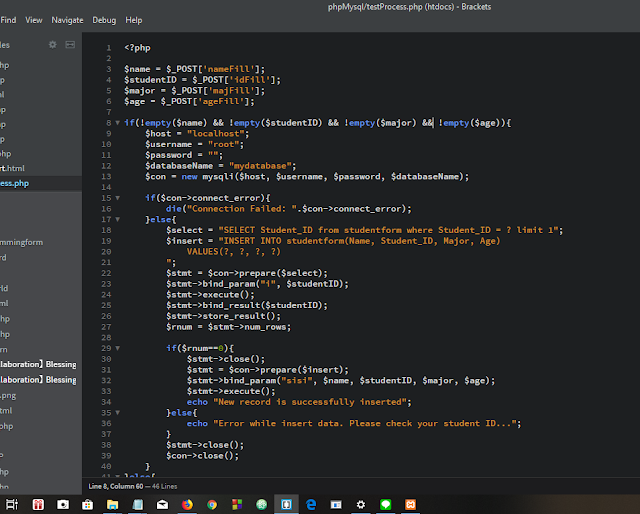Screen dimensions: 640x514
Task: Launch Firefox from the taskbar
Action: coord(187,505)
